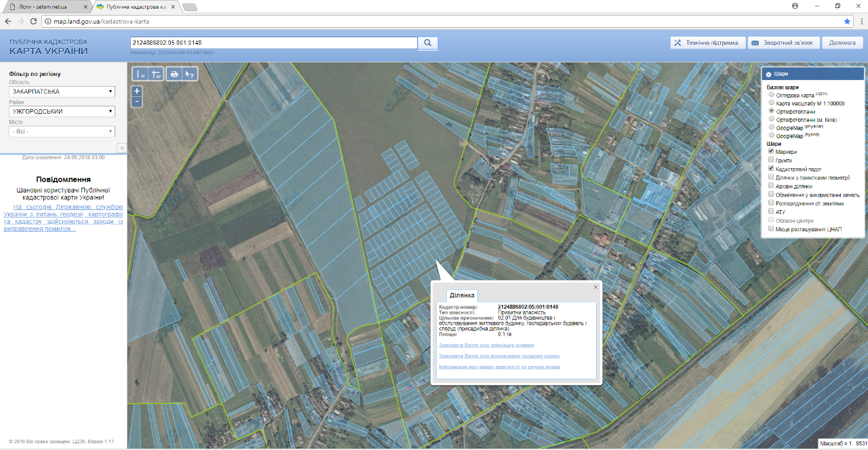Enable Грунти layer checkbox
Screen dimensions: 868x450
coord(772,160)
